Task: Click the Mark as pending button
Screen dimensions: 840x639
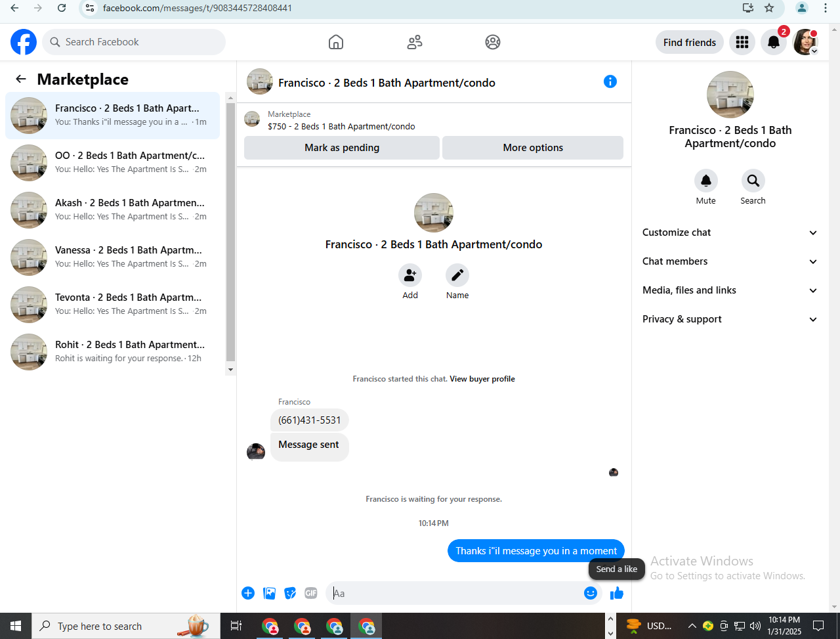Action: pos(342,148)
